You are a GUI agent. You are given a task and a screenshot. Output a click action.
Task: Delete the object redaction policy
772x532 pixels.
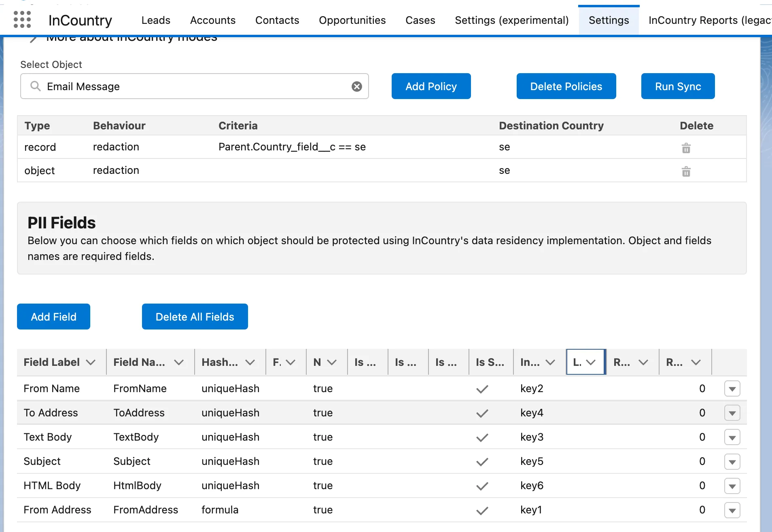(x=686, y=171)
